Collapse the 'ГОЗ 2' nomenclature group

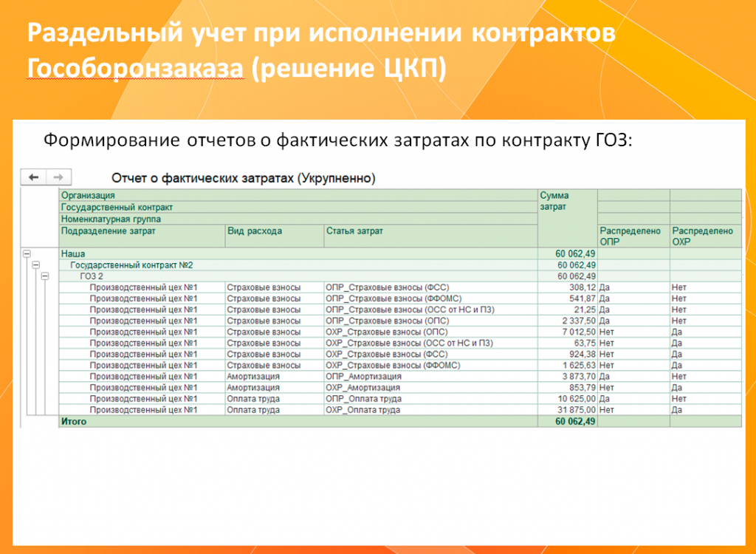tap(45, 276)
